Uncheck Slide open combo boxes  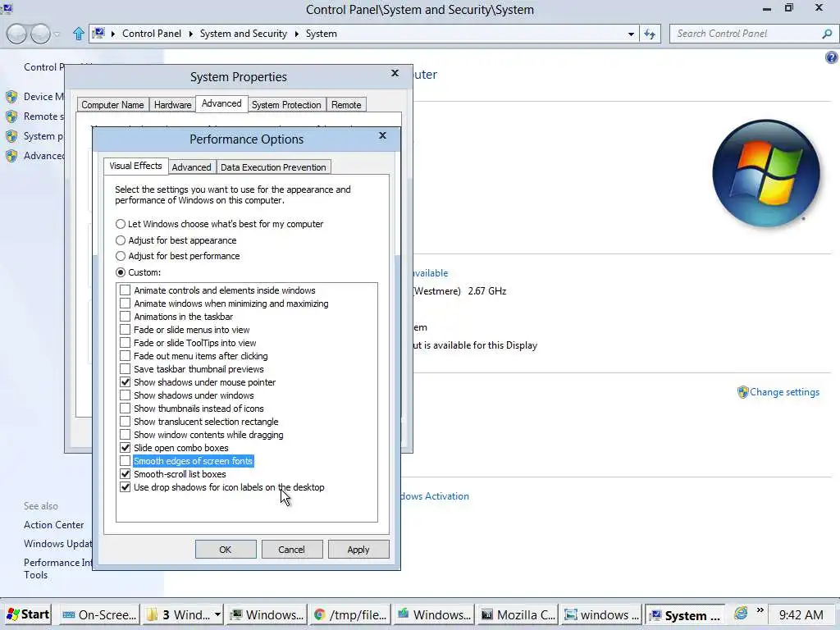point(125,448)
